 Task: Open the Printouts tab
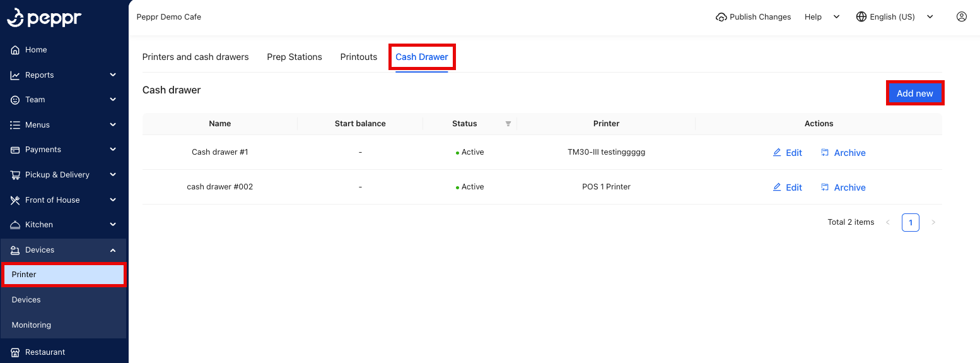click(358, 57)
